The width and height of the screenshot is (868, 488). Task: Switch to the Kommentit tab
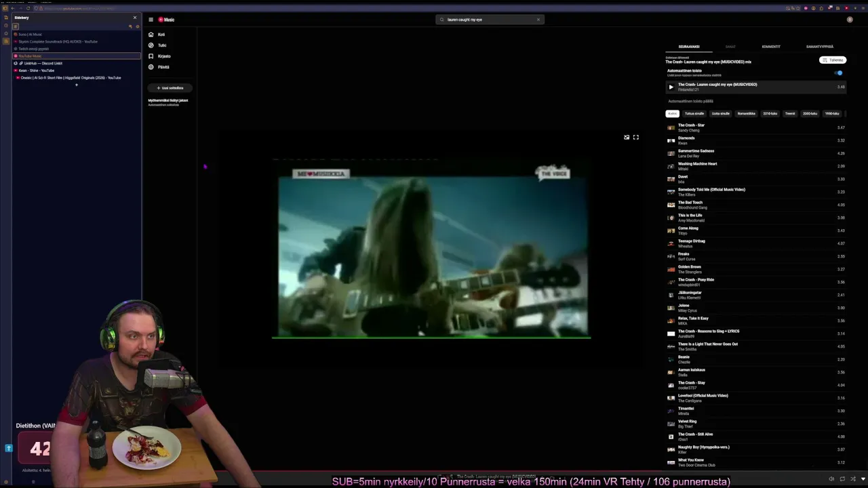tap(771, 47)
